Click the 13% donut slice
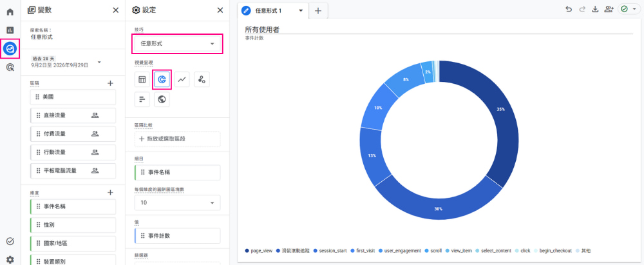 click(372, 155)
